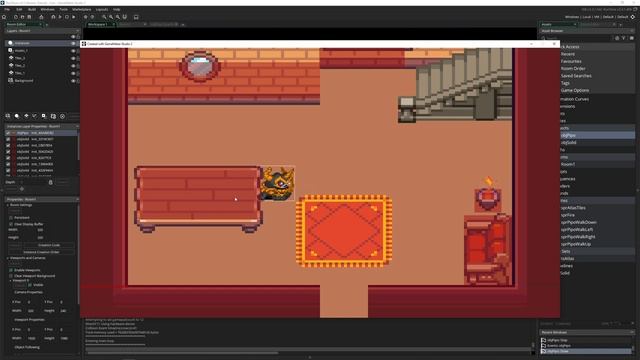
Task: Open target manager icon at top right
Action: click(x=633, y=17)
